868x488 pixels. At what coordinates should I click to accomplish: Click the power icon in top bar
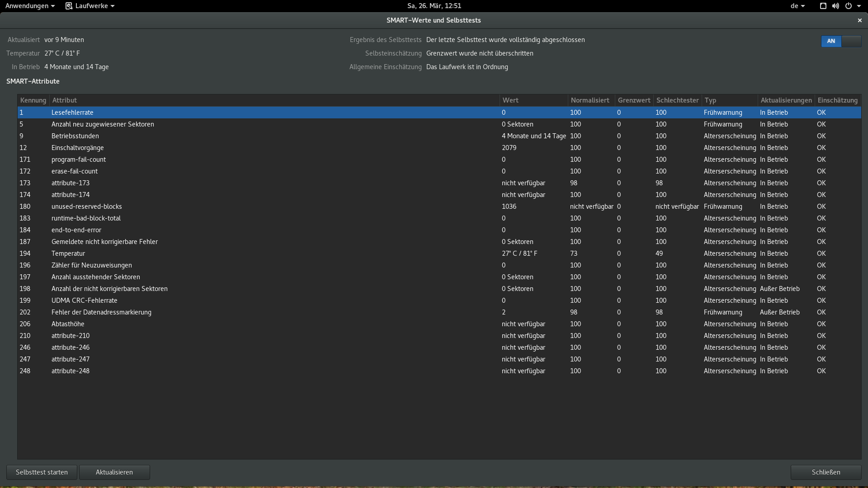point(849,6)
